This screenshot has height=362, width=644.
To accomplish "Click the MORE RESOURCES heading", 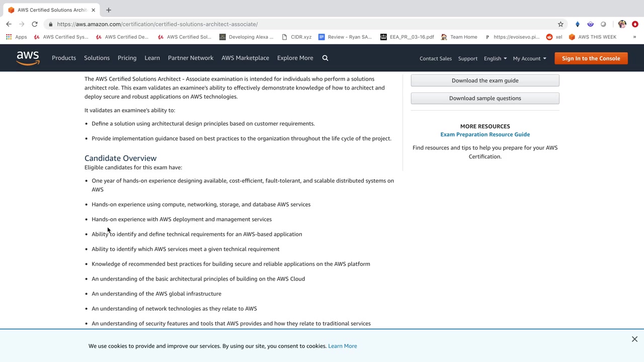I will [485, 126].
